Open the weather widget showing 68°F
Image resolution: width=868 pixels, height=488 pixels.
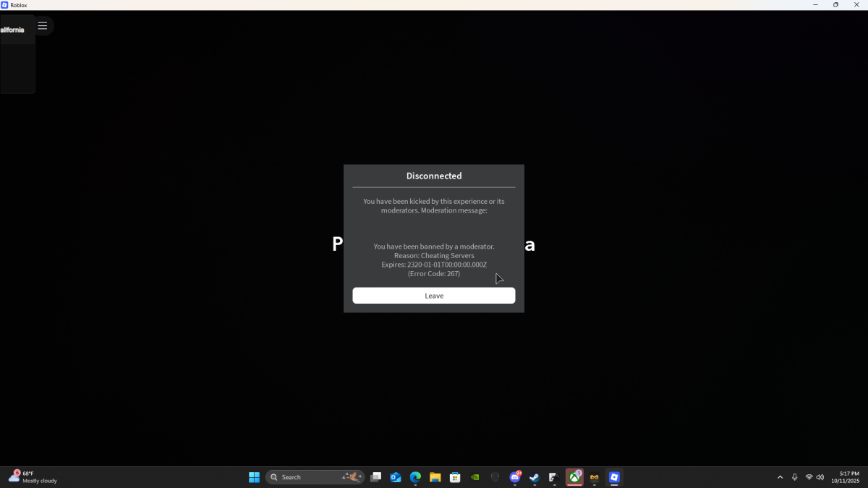click(33, 477)
